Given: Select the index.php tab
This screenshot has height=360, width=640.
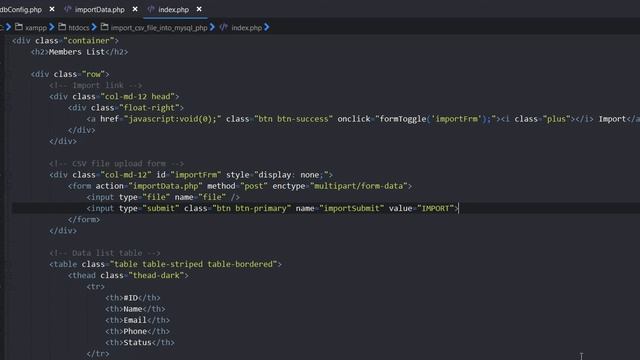Looking at the screenshot, I should (x=173, y=9).
